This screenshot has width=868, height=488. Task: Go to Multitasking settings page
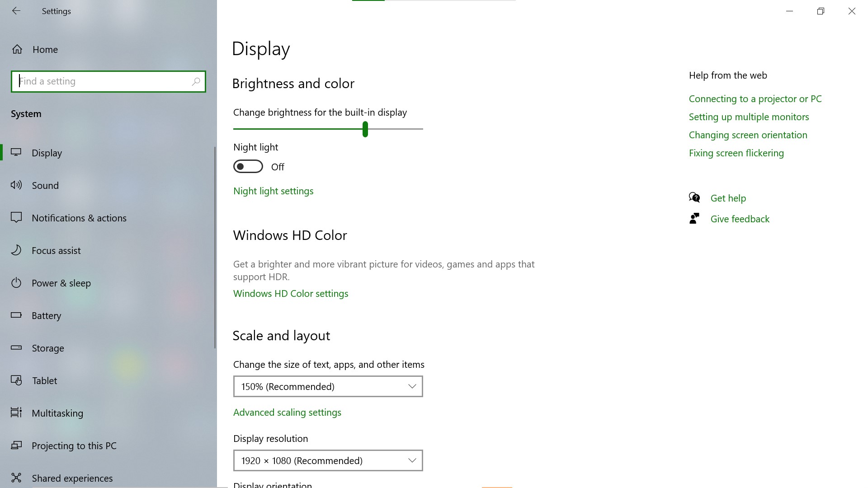click(57, 413)
